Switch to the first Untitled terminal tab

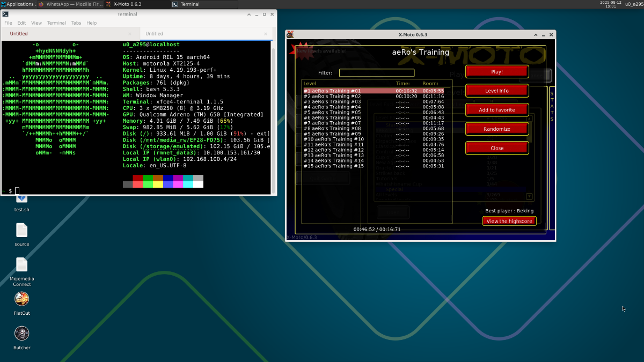click(19, 34)
